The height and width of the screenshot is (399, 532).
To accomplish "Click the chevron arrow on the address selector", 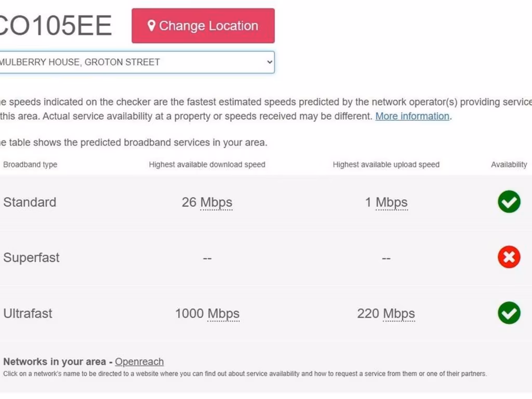I will [269, 62].
